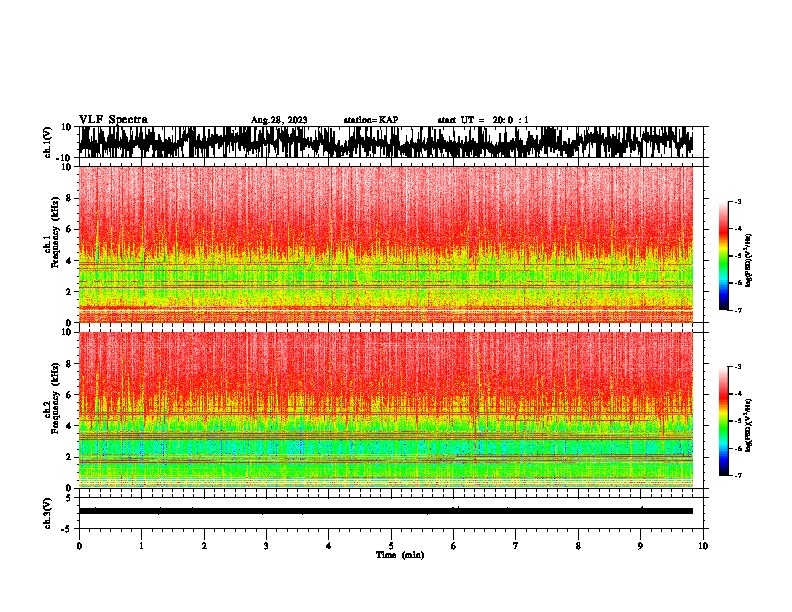Screen dimensions: 792x612
Task: Click the '3' tick on the time axis
Action: coord(266,546)
